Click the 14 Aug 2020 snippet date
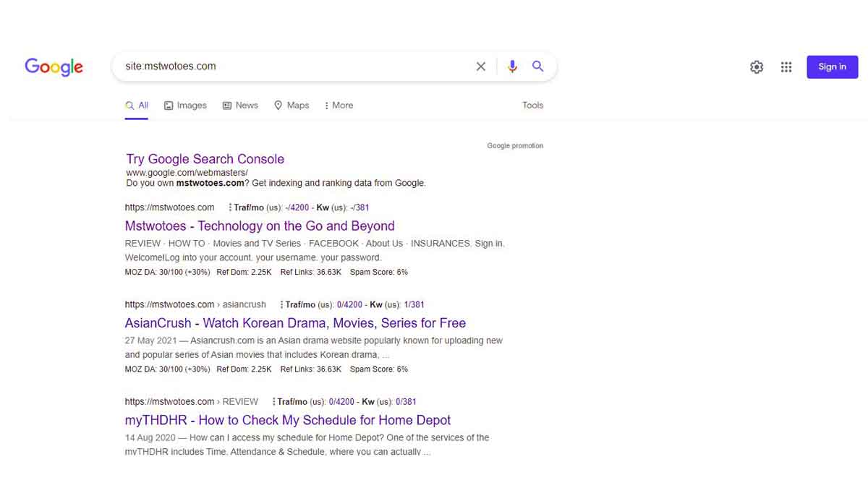Viewport: 868px width, 488px height. (150, 437)
